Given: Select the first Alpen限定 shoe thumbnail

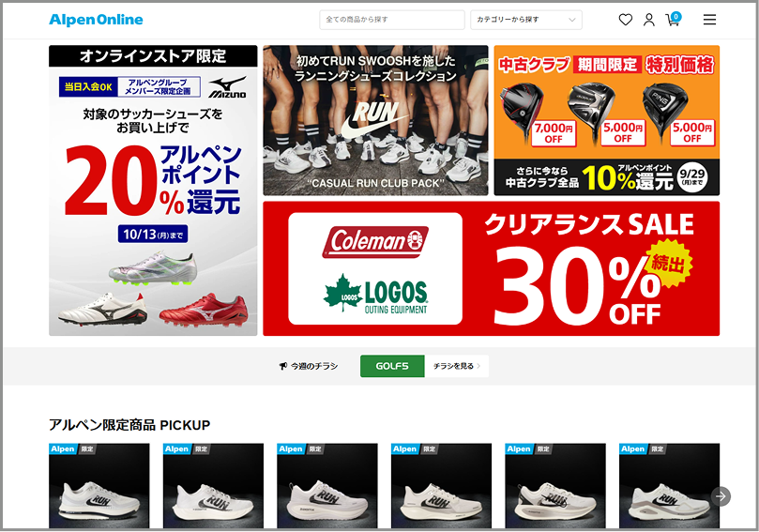Looking at the screenshot, I should [99, 486].
